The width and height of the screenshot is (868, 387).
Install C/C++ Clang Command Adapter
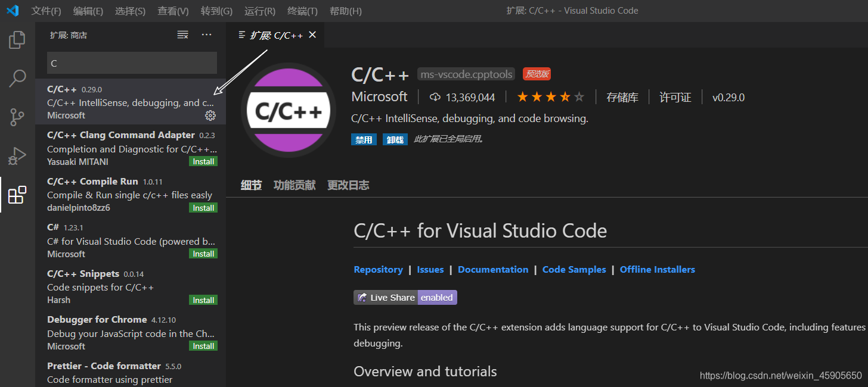click(x=203, y=161)
